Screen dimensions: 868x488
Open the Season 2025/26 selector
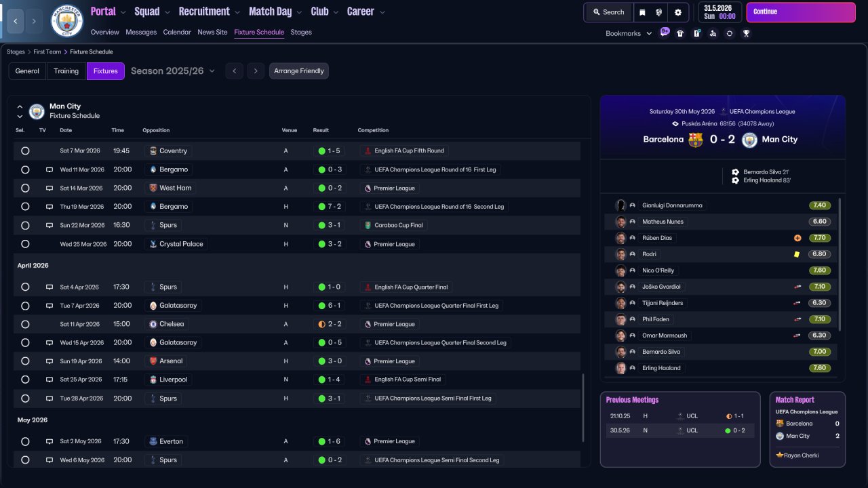tap(173, 70)
